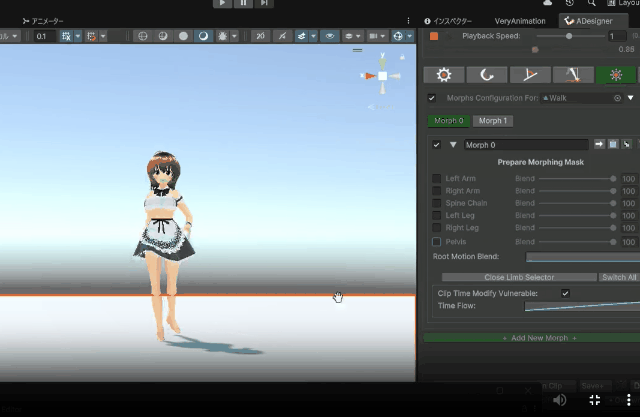Viewport: 640px width, 417px height.
Task: Expand the arrow right of Walk field
Action: coord(631,98)
